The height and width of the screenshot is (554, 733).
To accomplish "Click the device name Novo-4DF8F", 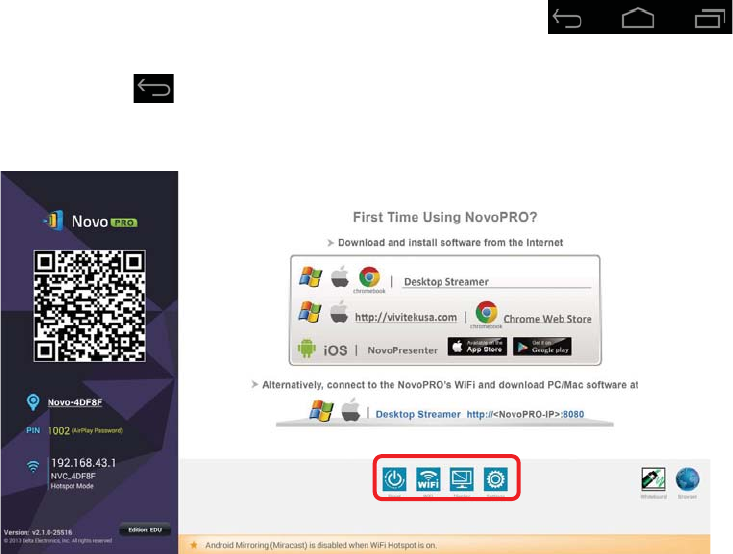I will point(75,402).
